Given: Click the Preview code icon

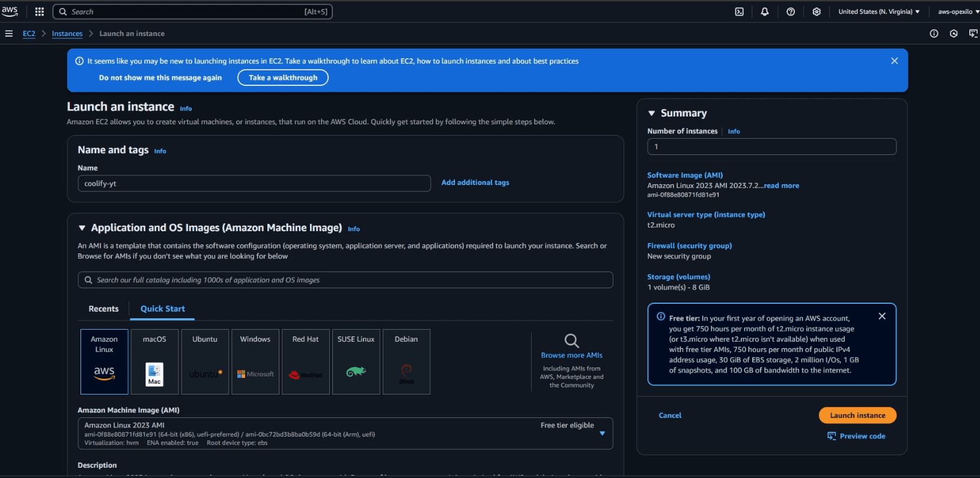Looking at the screenshot, I should coord(832,436).
